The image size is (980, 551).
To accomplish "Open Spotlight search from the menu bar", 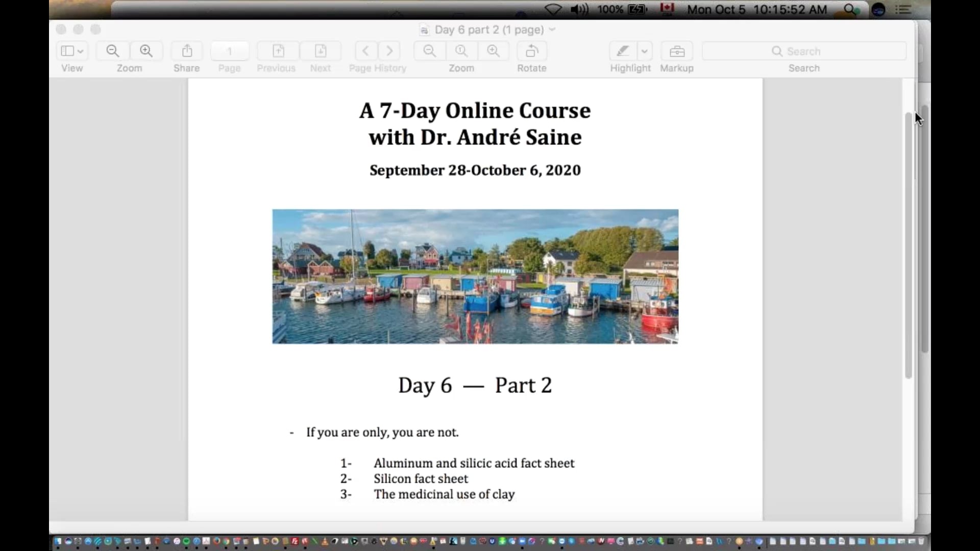I will click(849, 9).
